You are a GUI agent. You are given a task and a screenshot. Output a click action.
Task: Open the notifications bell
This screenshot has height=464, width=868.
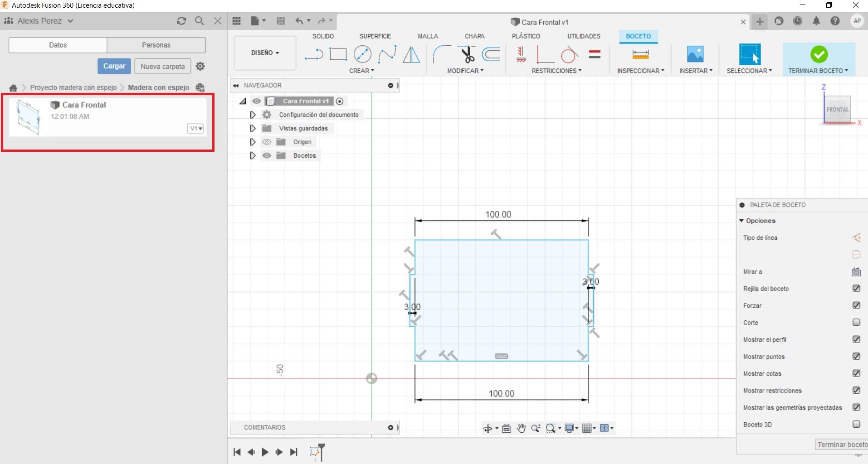pos(816,21)
